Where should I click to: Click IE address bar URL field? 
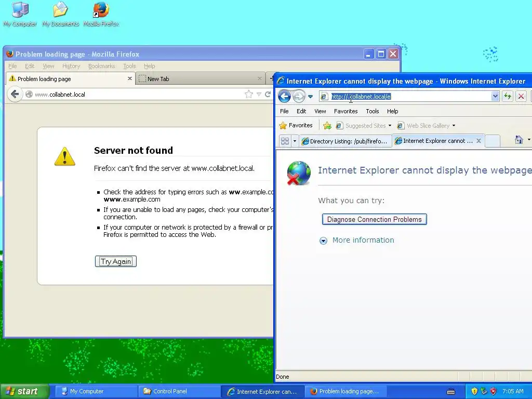pos(410,96)
